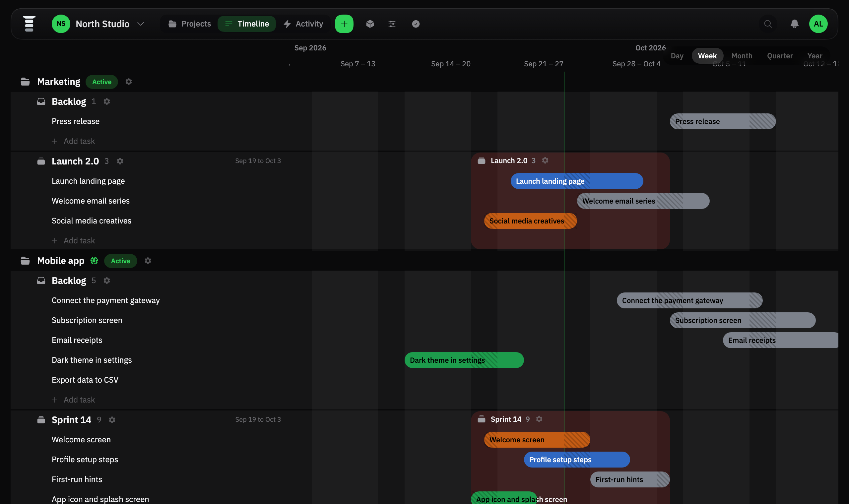Set timeline scale to Year
The width and height of the screenshot is (849, 504).
tap(815, 56)
